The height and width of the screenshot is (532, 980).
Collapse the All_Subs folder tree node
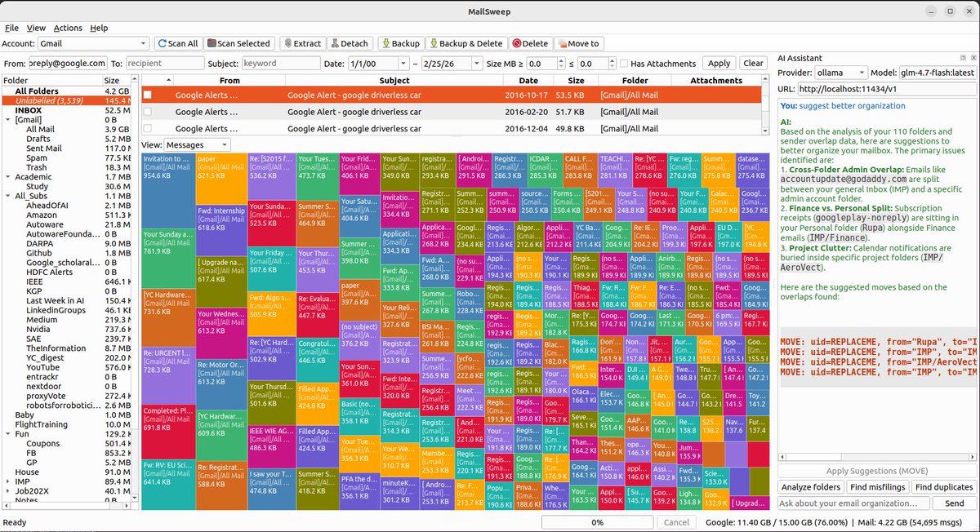8,196
